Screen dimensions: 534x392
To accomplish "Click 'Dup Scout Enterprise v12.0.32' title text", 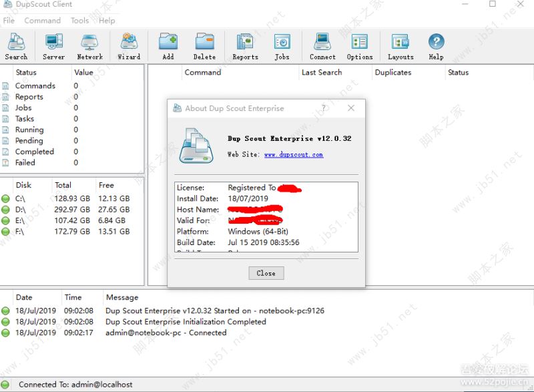I will coord(290,139).
